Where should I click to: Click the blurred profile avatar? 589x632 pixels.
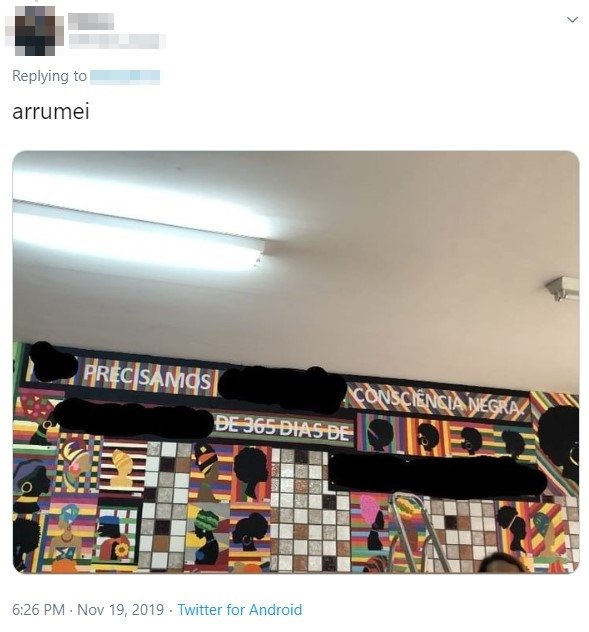(x=34, y=30)
